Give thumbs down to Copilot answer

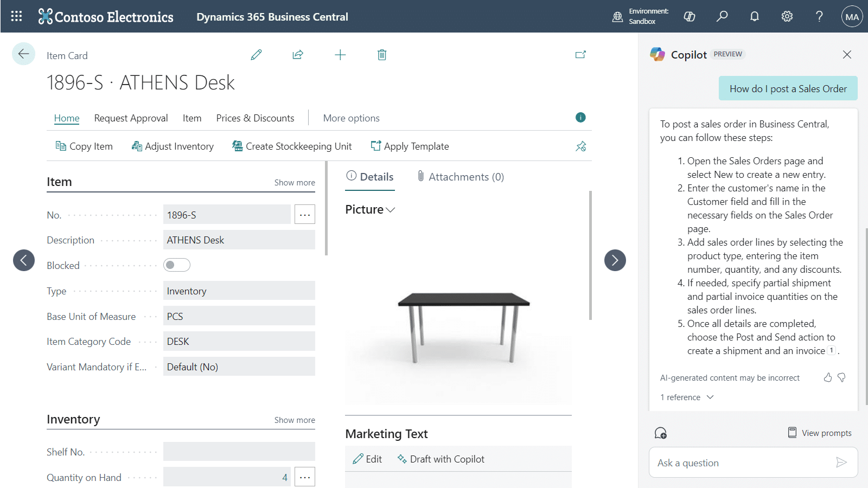coord(841,377)
